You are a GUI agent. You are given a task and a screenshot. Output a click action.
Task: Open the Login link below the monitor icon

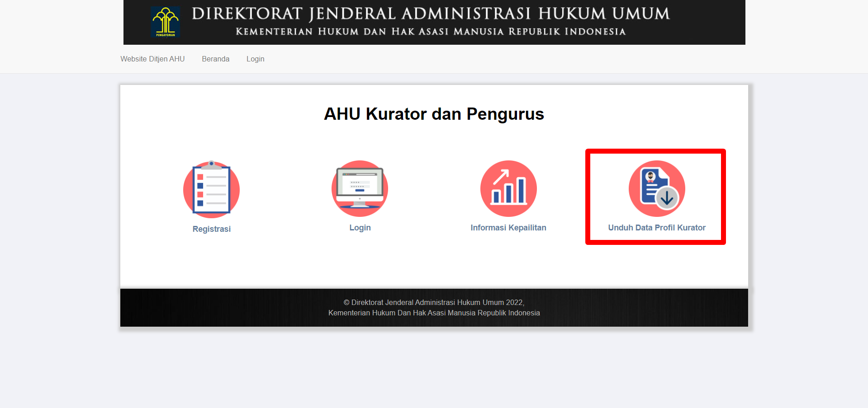point(360,228)
